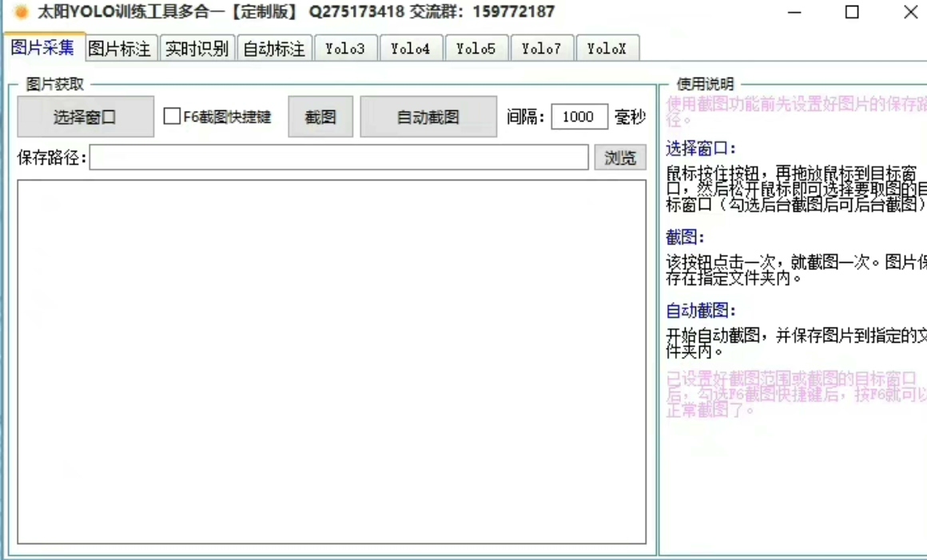
Task: Click the 截图 button
Action: point(320,117)
